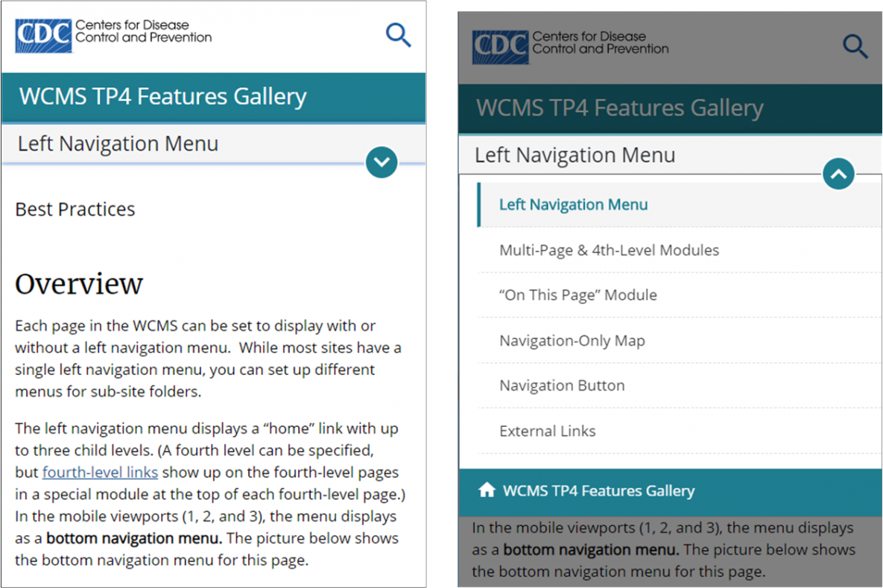Collapse the menu using the up chevron
This screenshot has height=588, width=883.
coord(838,174)
